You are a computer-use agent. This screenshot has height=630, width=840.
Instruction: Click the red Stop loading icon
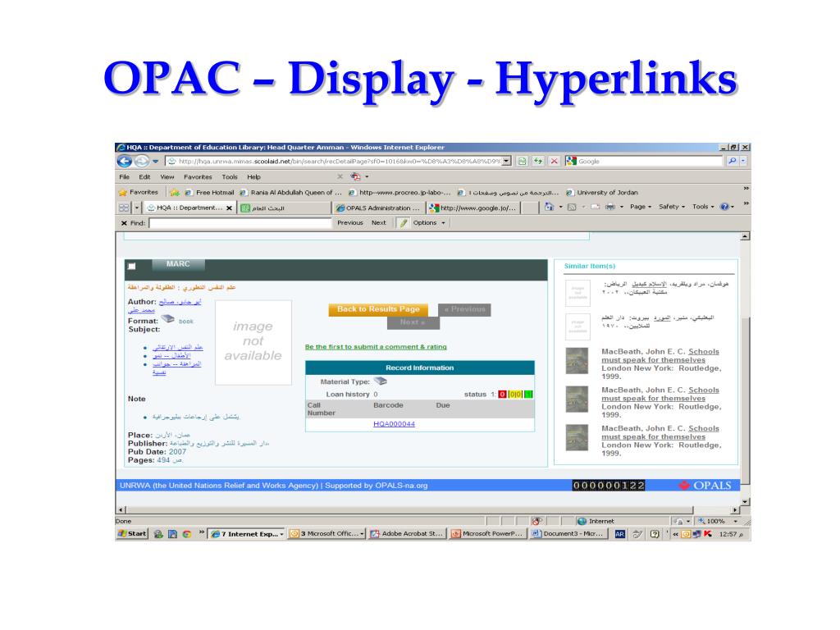554,161
